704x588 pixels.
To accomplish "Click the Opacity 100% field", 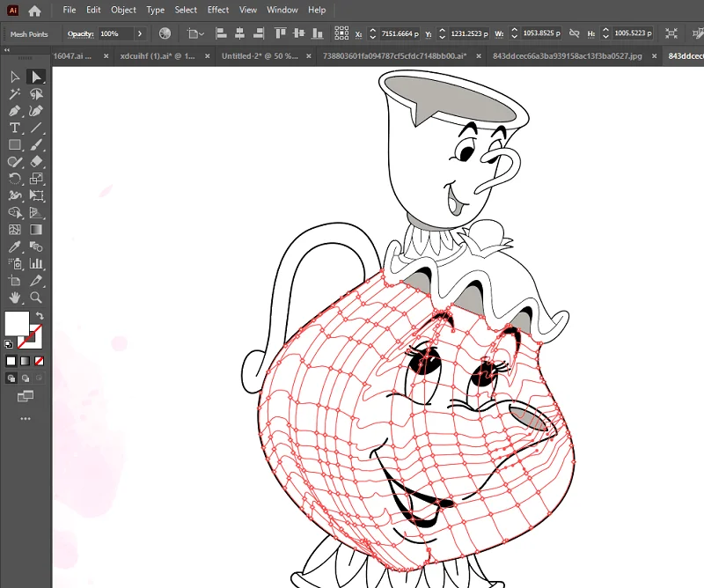I will pos(116,33).
